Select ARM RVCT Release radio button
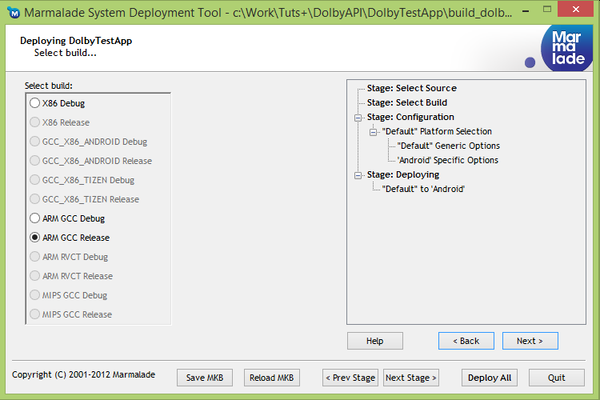This screenshot has height=400, width=600. (x=35, y=276)
